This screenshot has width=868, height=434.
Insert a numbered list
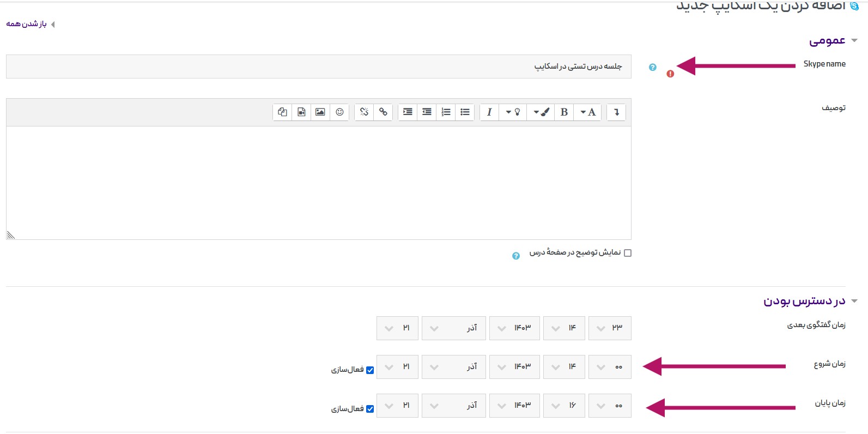tap(446, 112)
